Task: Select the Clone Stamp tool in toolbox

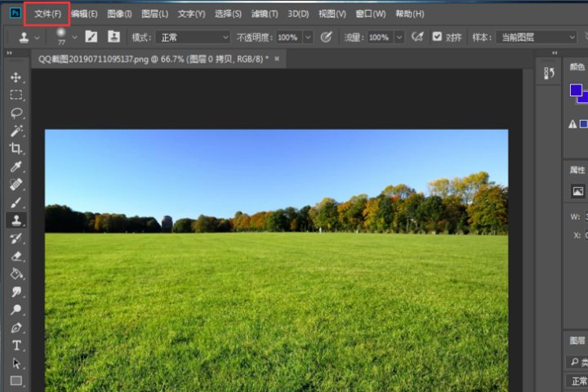Action: pyautogui.click(x=16, y=220)
